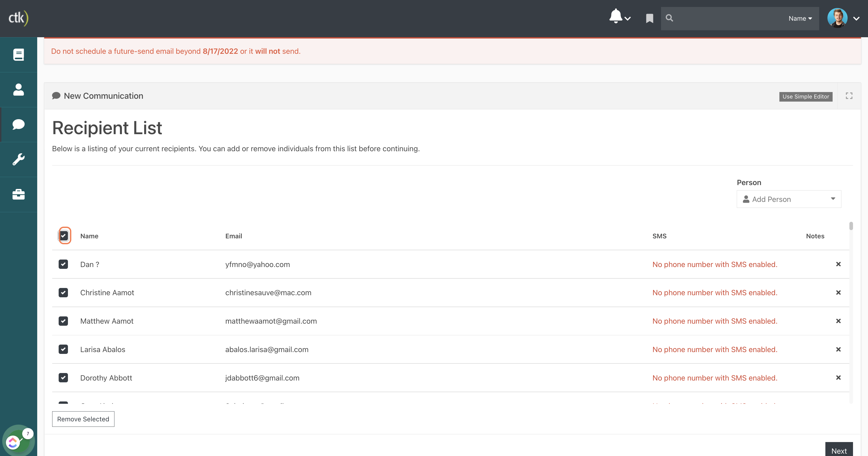Click the user avatar photo
This screenshot has height=456, width=868.
click(x=837, y=18)
